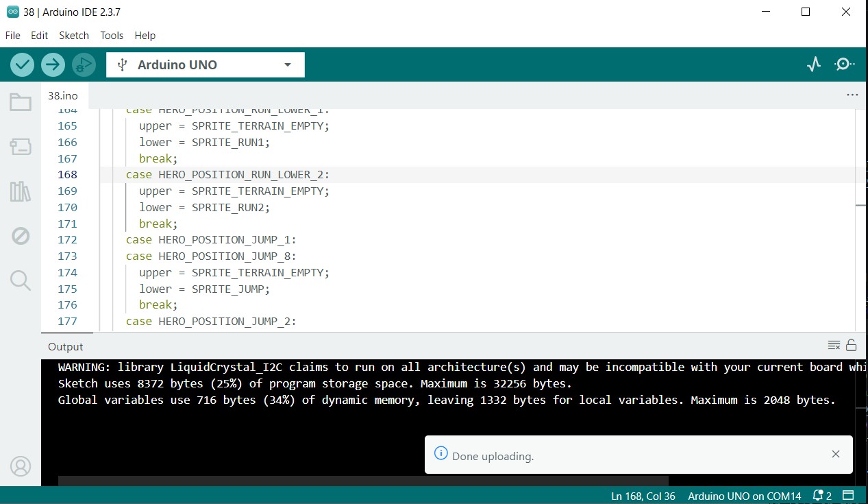Image resolution: width=868 pixels, height=504 pixels.
Task: Click the lower = SPRITE_JUMP line
Action: (205, 289)
